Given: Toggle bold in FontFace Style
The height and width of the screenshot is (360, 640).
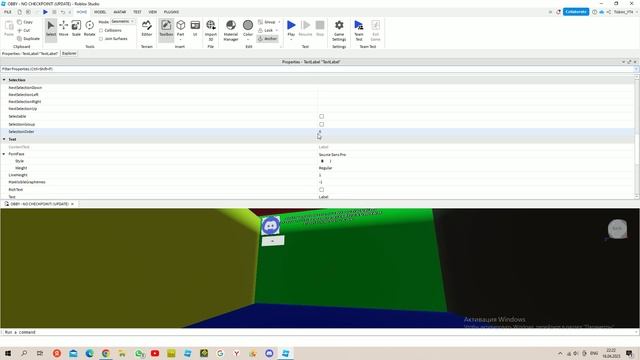Looking at the screenshot, I should coord(322,161).
